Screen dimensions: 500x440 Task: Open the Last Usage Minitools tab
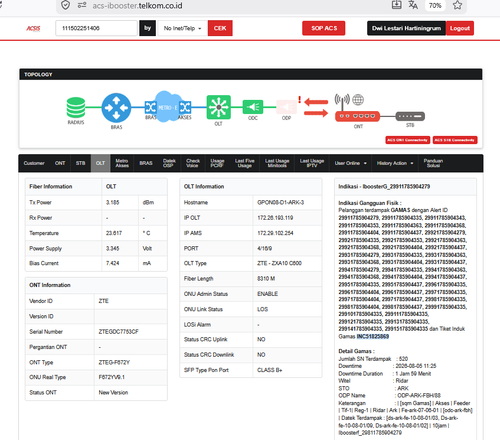coord(277,163)
